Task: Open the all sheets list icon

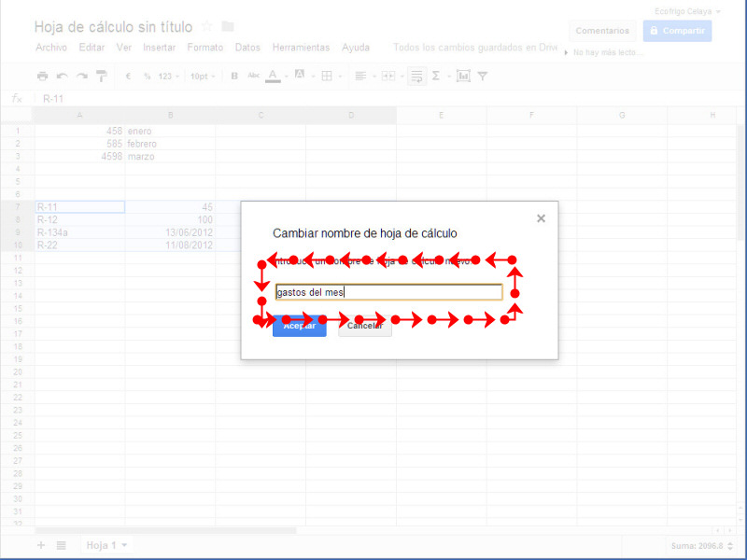Action: (x=61, y=546)
